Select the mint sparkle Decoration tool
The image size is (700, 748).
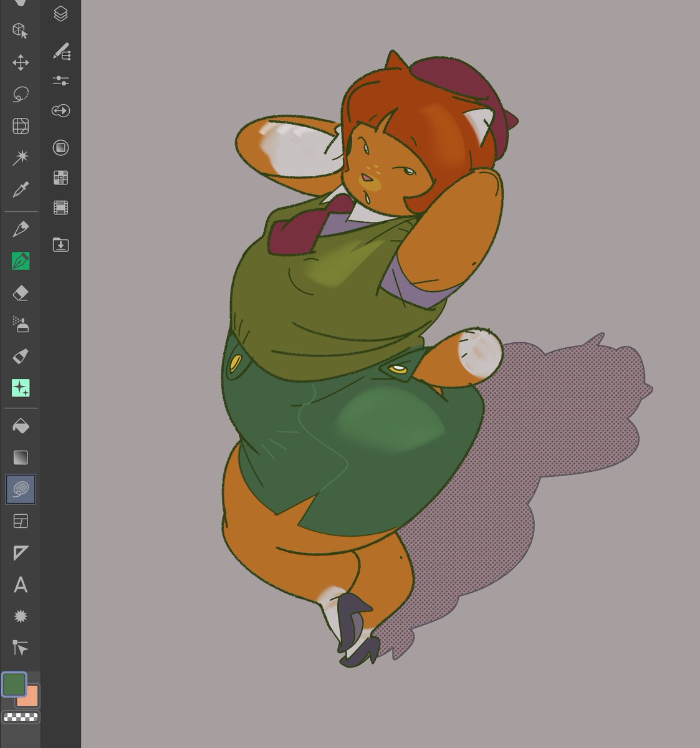(21, 388)
